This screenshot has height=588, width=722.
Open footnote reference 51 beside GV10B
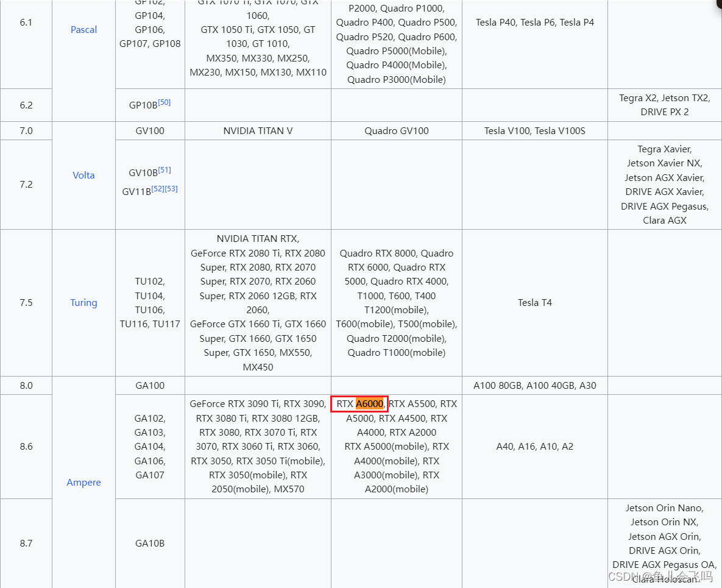165,170
